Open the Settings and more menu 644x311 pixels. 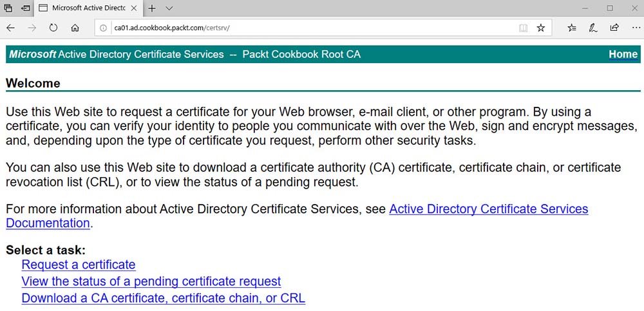(634, 28)
